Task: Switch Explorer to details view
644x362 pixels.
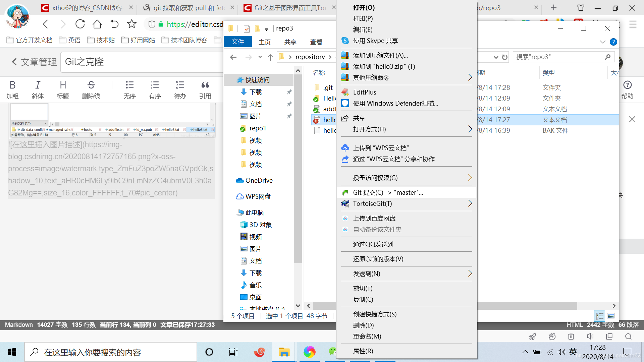Action: (x=600, y=316)
